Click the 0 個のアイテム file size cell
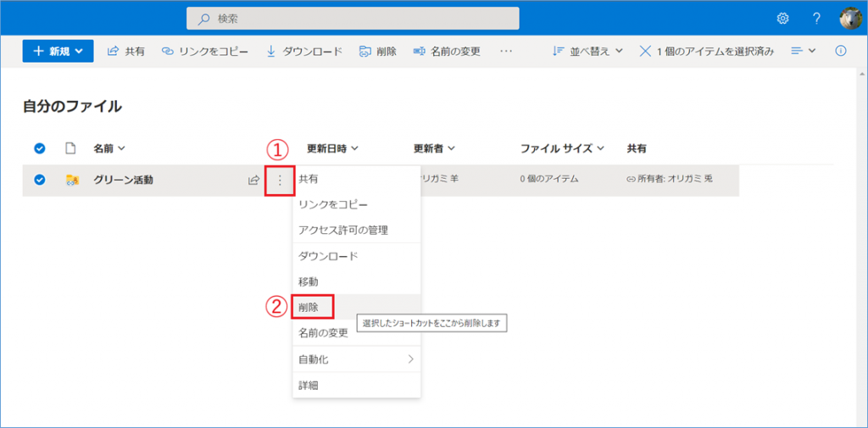The height and width of the screenshot is (428, 868). pyautogui.click(x=549, y=180)
